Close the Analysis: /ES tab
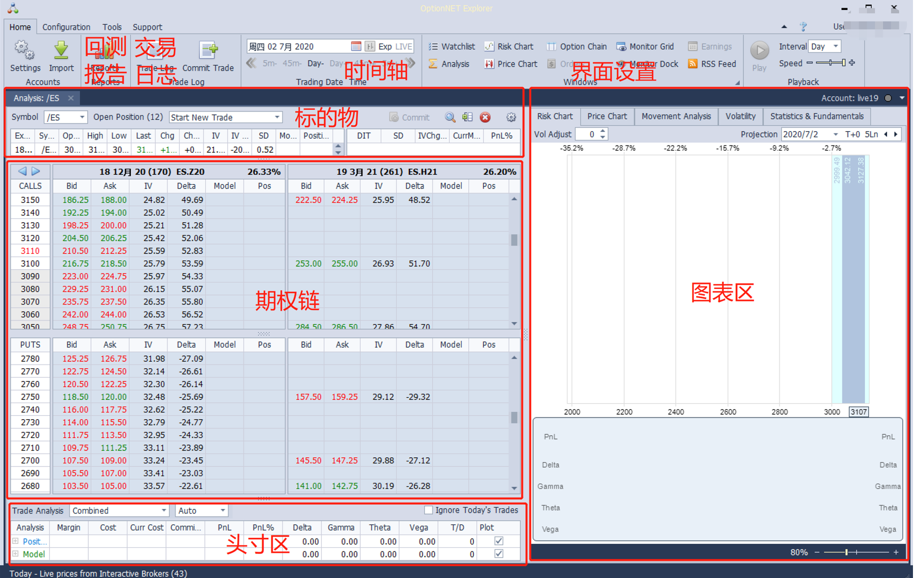Image resolution: width=924 pixels, height=578 pixels. point(71,98)
